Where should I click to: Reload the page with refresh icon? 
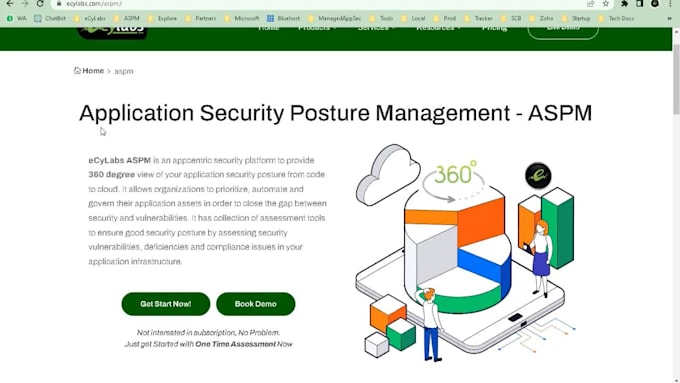40,3
